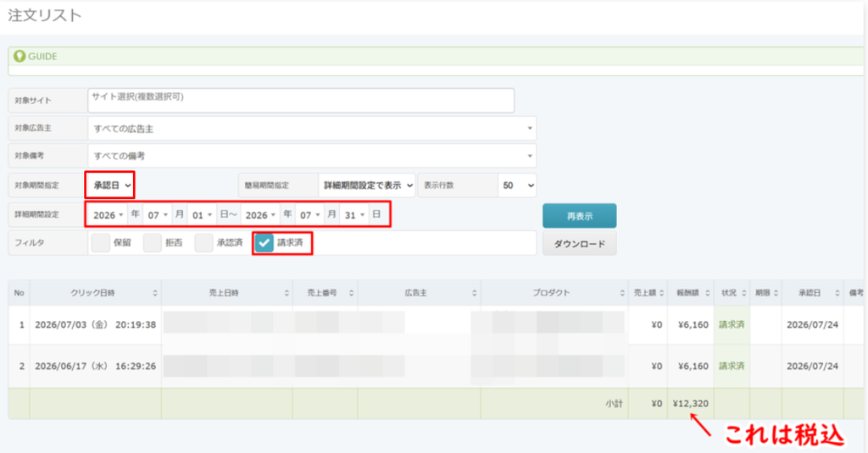Viewport: 868px width, 453px height.
Task: Open the 承認日 period type dropdown
Action: (111, 185)
